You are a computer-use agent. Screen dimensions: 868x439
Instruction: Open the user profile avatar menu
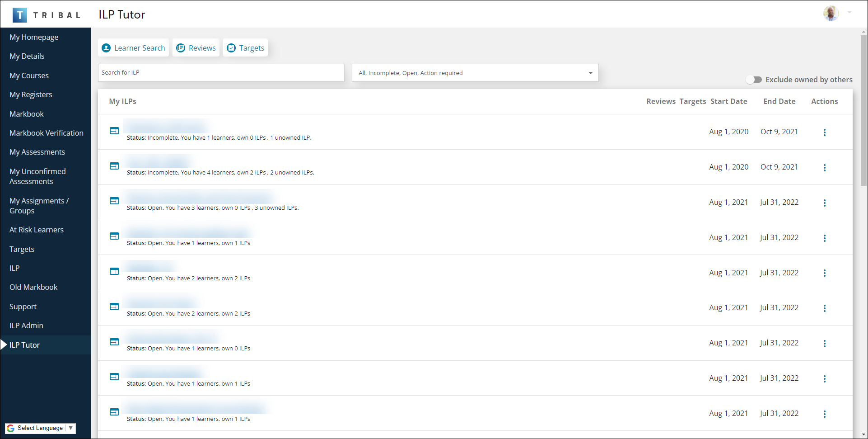(831, 14)
